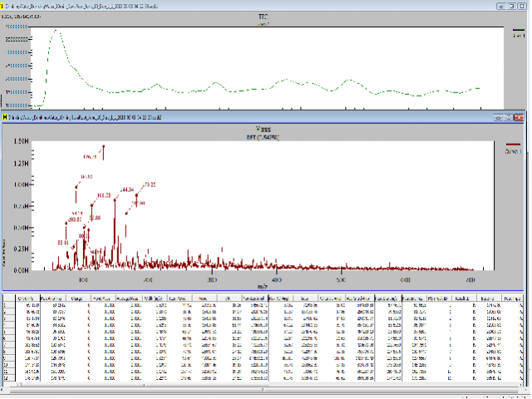
Task: Select row 12 header in the peak table
Action: click(x=9, y=378)
